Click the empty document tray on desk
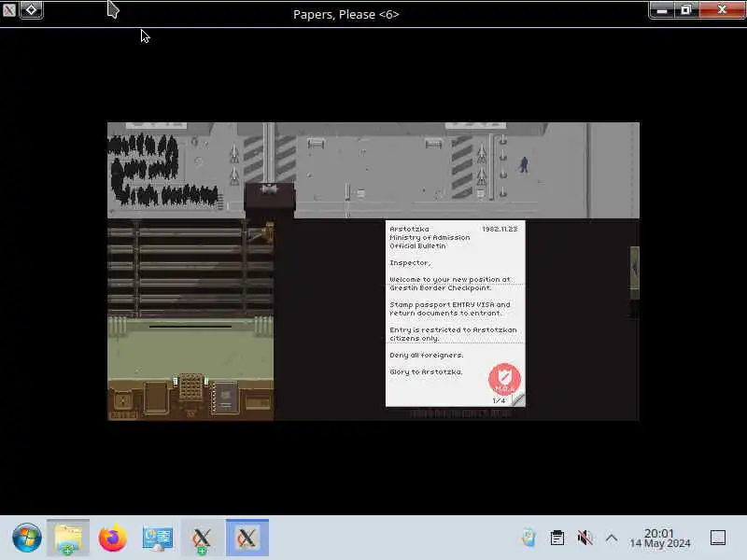This screenshot has width=747, height=560. pyautogui.click(x=156, y=398)
